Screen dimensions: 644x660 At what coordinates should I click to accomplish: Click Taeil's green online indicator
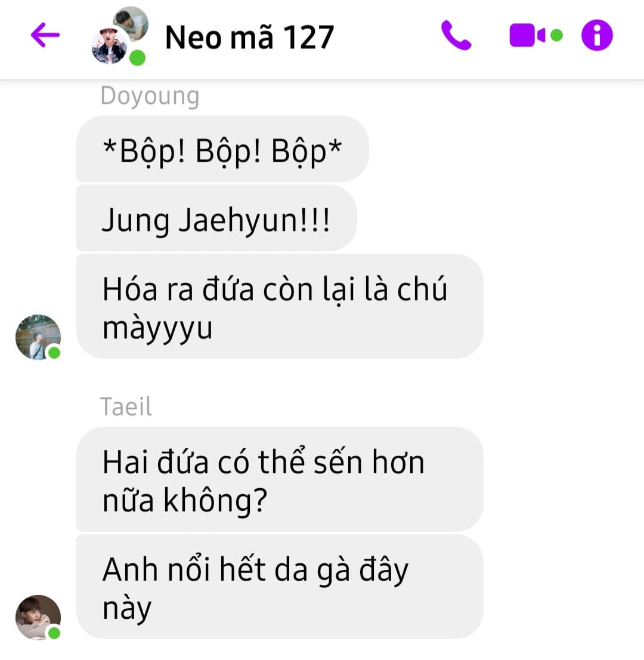click(x=54, y=633)
